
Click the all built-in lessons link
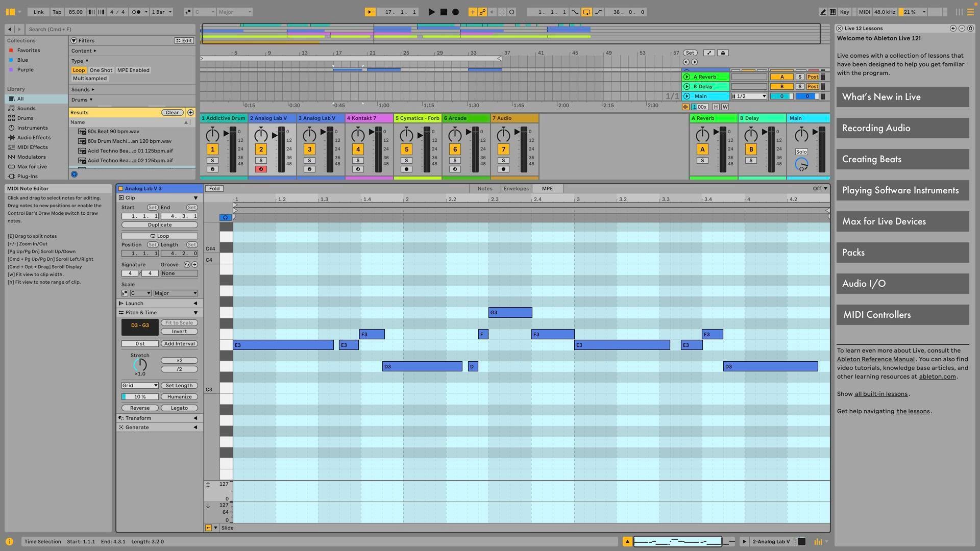tap(880, 393)
